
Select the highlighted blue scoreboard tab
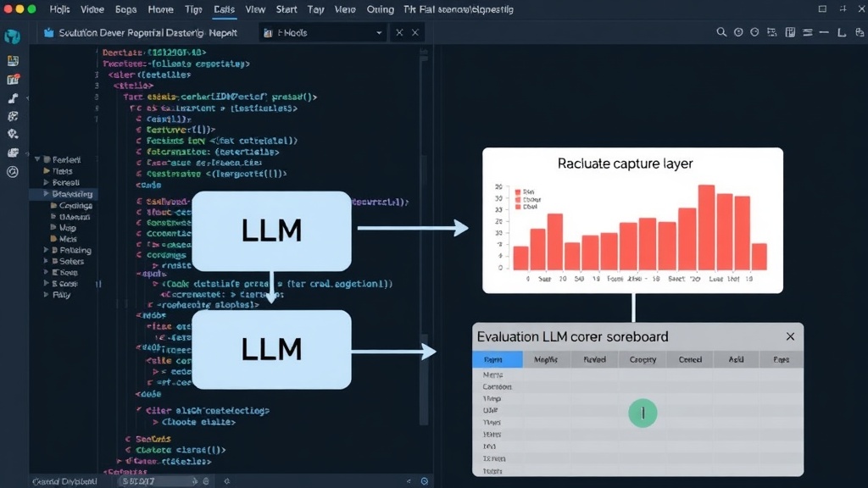497,359
